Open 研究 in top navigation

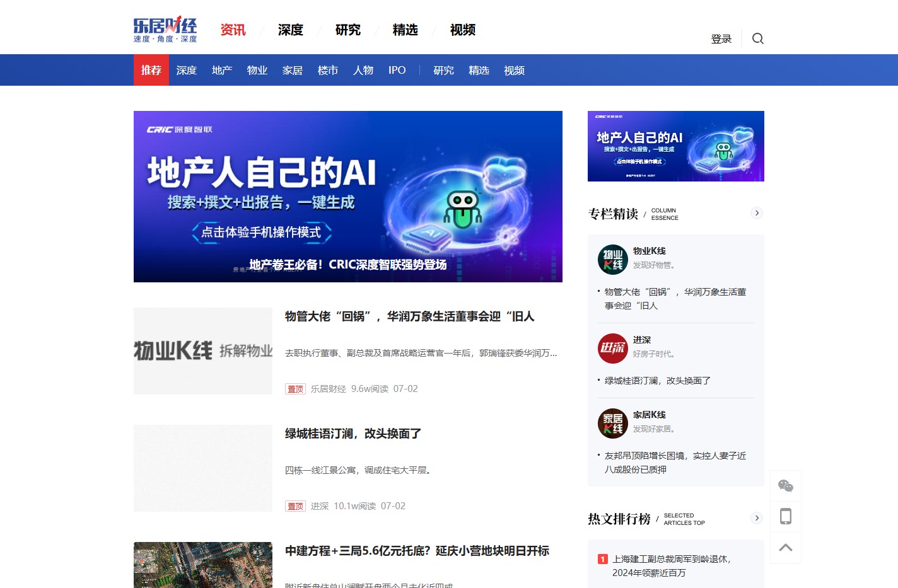(x=348, y=30)
